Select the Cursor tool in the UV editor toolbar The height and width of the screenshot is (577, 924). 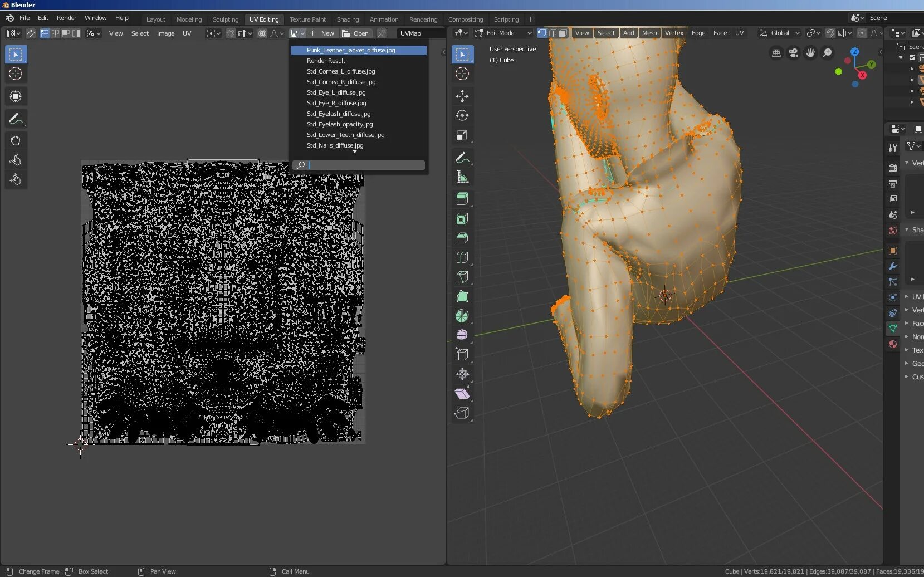point(16,74)
